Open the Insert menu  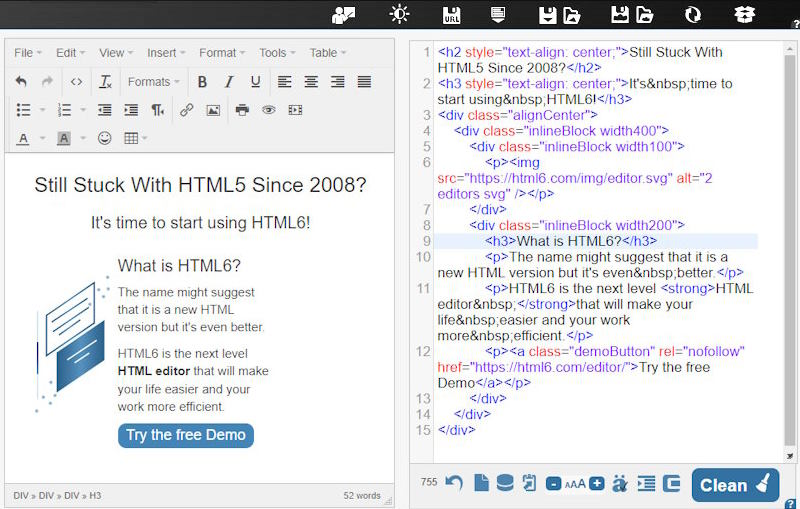[x=166, y=53]
